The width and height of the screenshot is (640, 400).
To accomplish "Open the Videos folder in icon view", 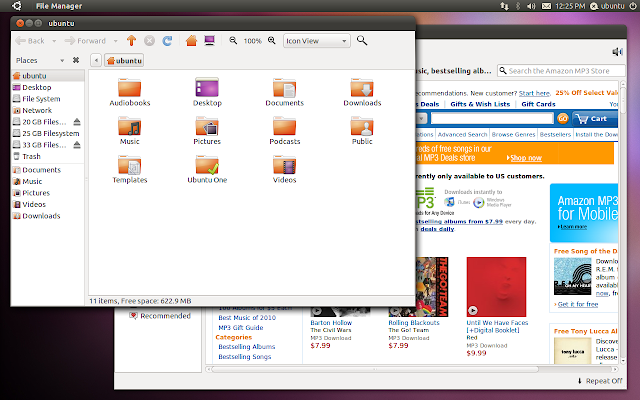I will [284, 164].
